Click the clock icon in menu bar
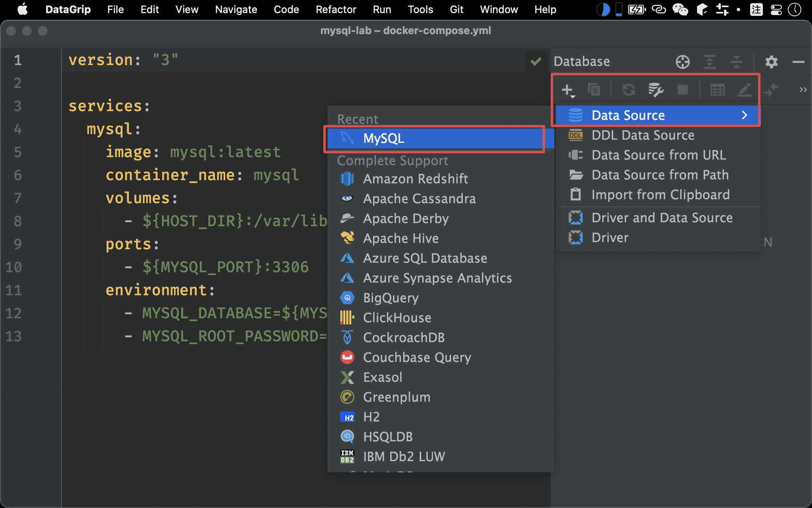This screenshot has height=508, width=812. (x=795, y=10)
